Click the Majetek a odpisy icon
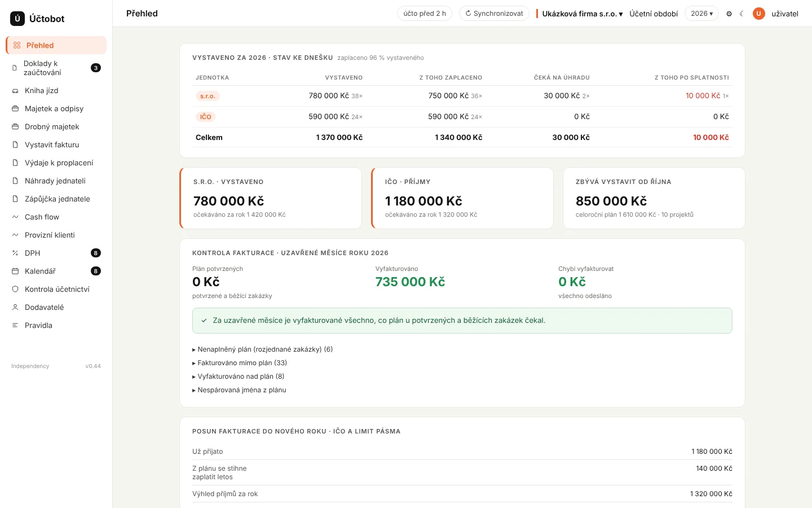812x508 pixels. [15, 108]
